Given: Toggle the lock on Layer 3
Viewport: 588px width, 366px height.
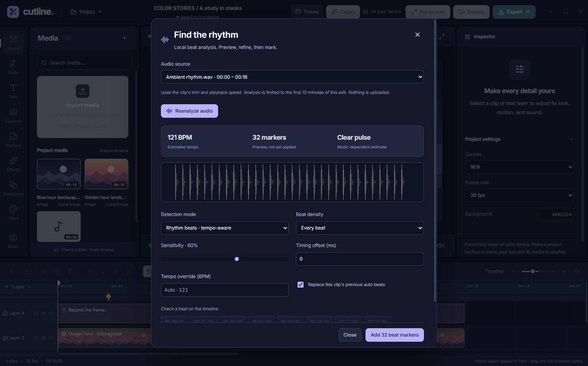Looking at the screenshot, I should click(36, 338).
